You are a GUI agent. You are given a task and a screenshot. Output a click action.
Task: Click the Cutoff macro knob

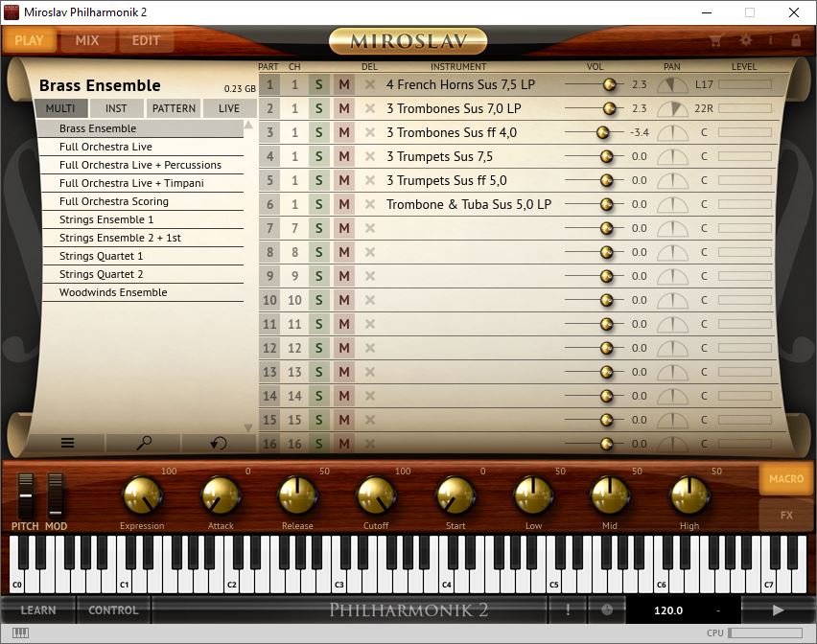[x=376, y=495]
